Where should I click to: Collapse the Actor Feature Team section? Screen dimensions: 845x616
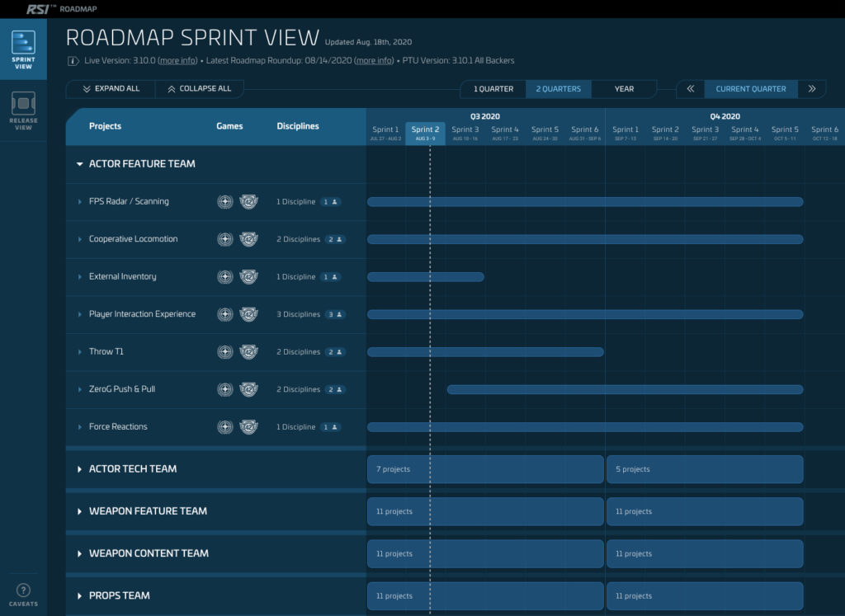tap(79, 164)
